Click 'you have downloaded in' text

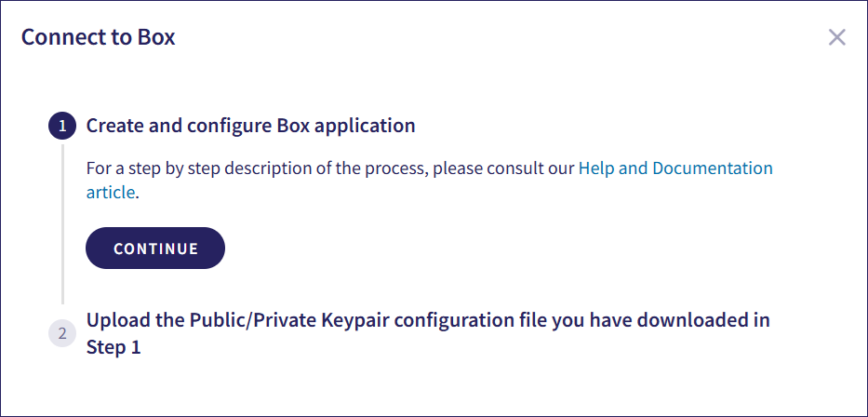(661, 321)
